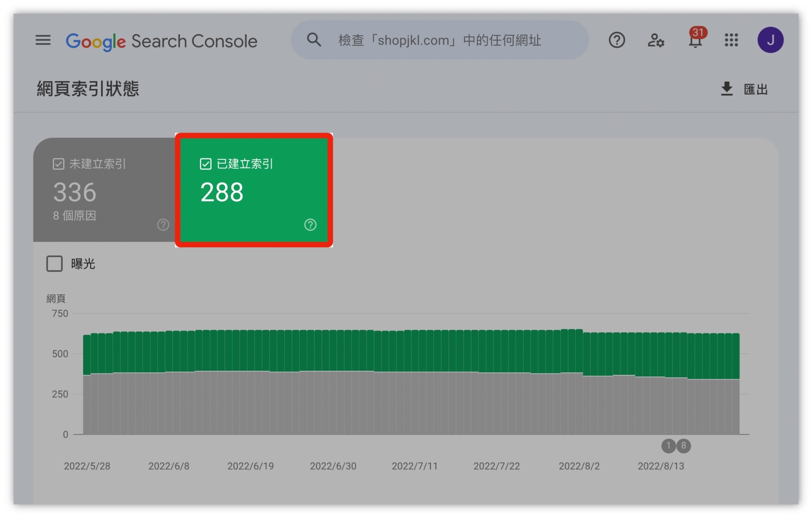Viewport: 812px width, 518px height.
Task: Click the chart annotation marker 8
Action: click(x=683, y=446)
